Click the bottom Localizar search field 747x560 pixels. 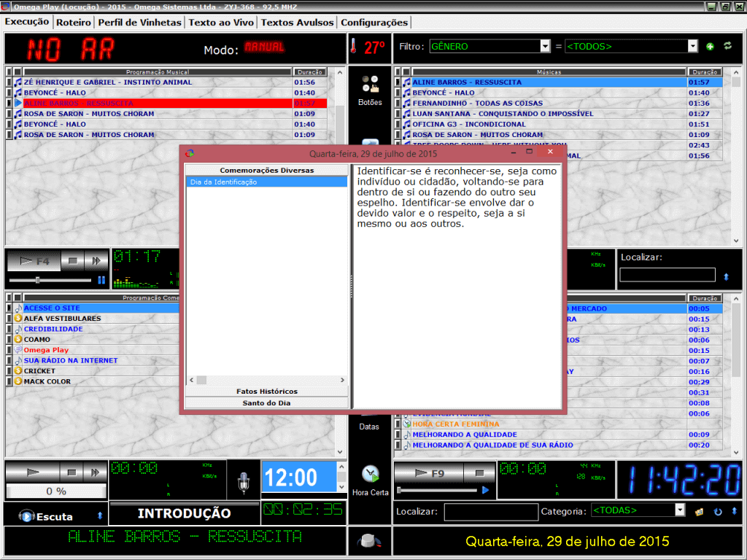pos(491,512)
